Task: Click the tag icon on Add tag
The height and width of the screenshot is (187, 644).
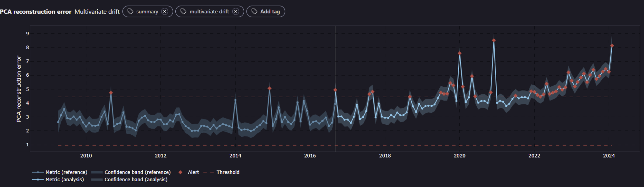Action: click(x=254, y=11)
